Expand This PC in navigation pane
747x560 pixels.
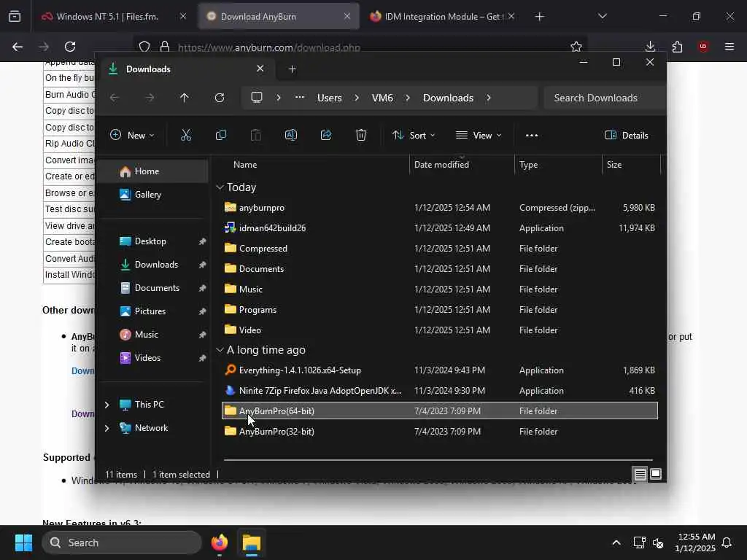coord(107,405)
